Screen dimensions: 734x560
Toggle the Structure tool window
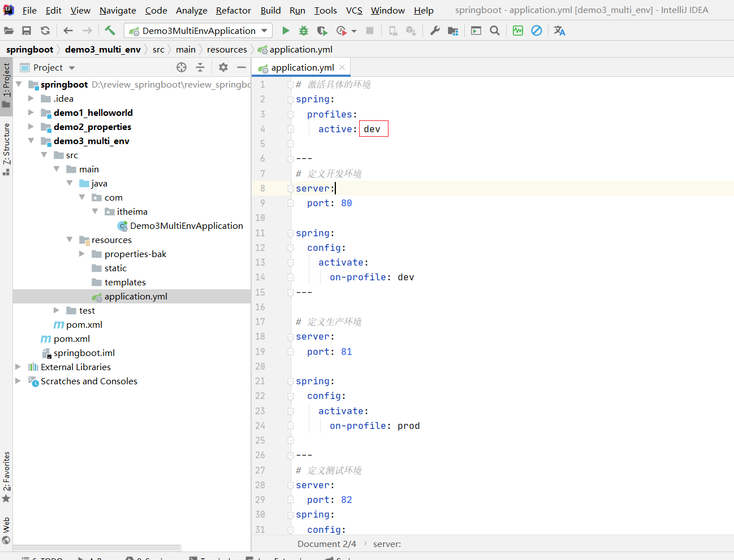(x=6, y=148)
